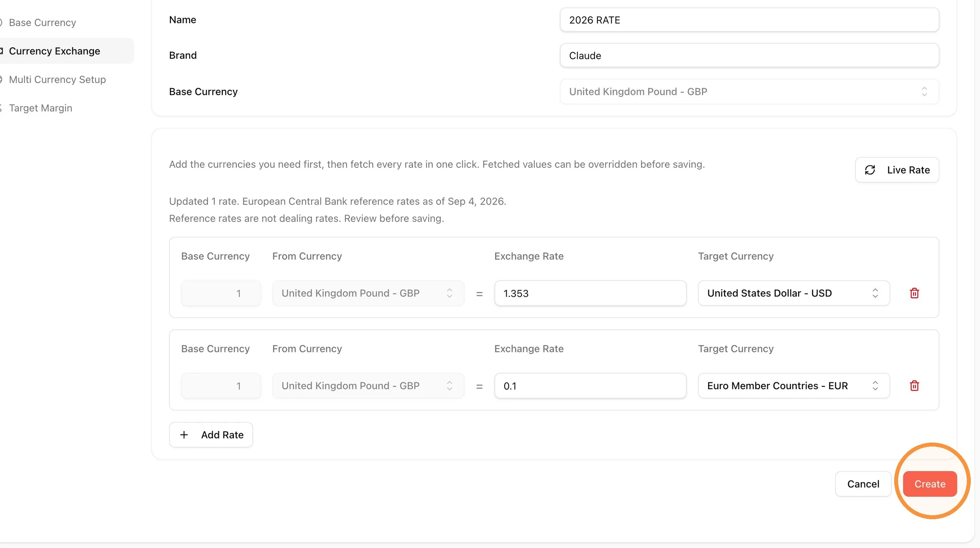The width and height of the screenshot is (980, 548).
Task: Delete the USD exchange rate row
Action: point(914,293)
